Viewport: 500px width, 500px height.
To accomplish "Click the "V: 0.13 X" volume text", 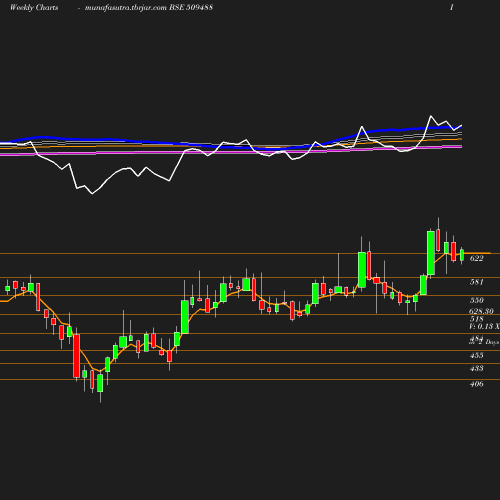I will click(484, 326).
